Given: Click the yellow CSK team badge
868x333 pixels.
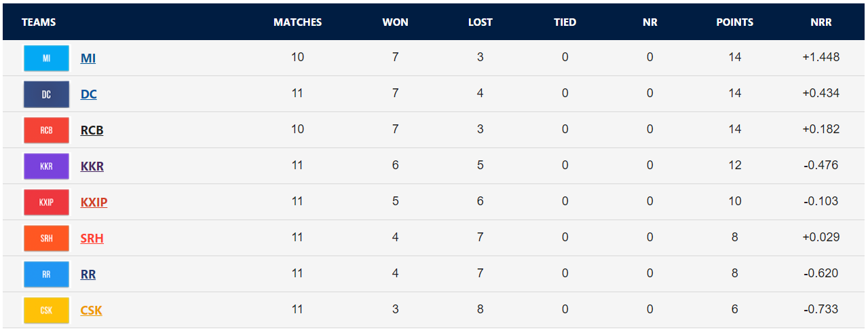Looking at the screenshot, I should coord(46,311).
